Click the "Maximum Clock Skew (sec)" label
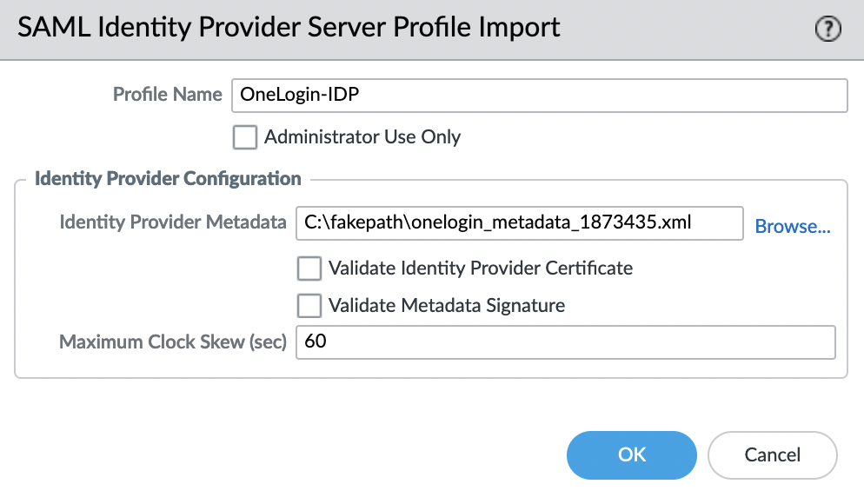 pyautogui.click(x=173, y=342)
